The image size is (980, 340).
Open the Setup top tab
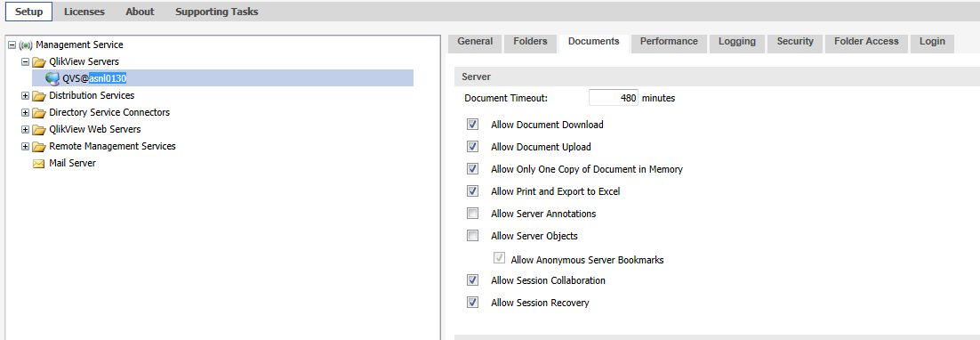(28, 12)
